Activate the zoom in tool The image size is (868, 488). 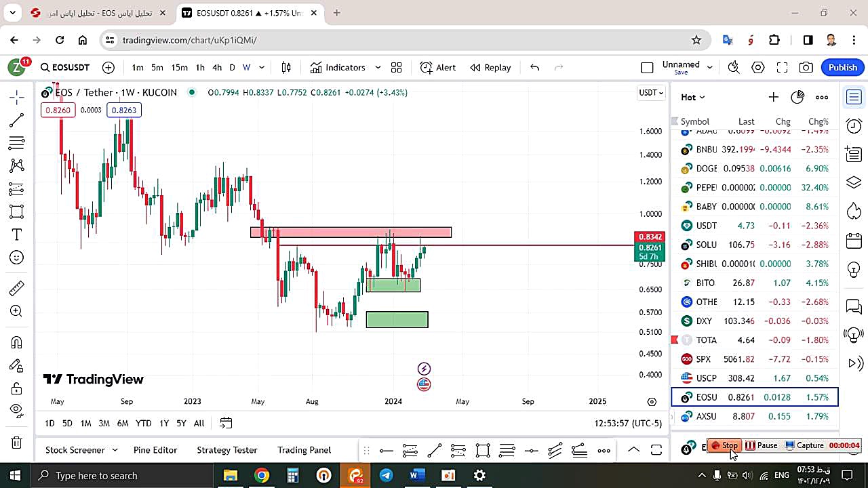17,311
